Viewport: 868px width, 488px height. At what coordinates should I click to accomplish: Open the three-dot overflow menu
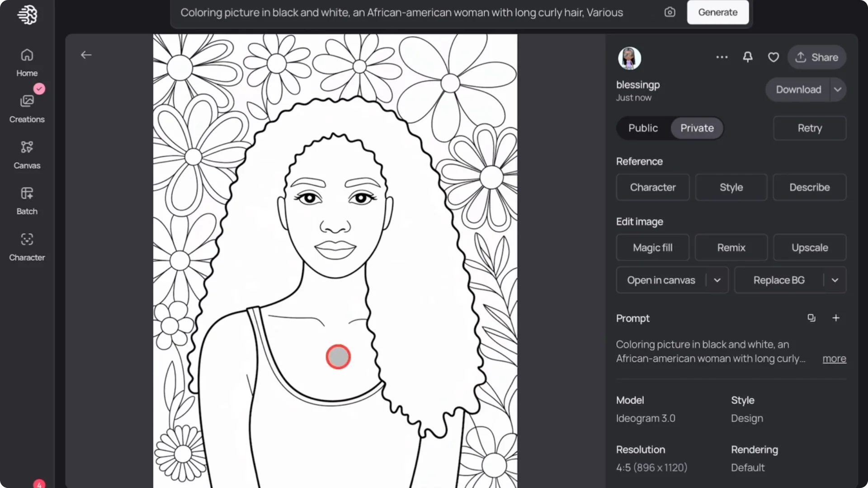pos(722,57)
